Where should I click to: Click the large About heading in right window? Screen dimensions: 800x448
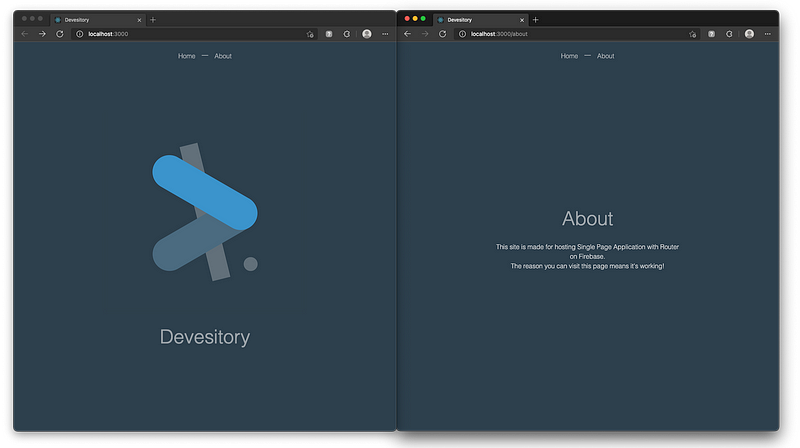[587, 219]
